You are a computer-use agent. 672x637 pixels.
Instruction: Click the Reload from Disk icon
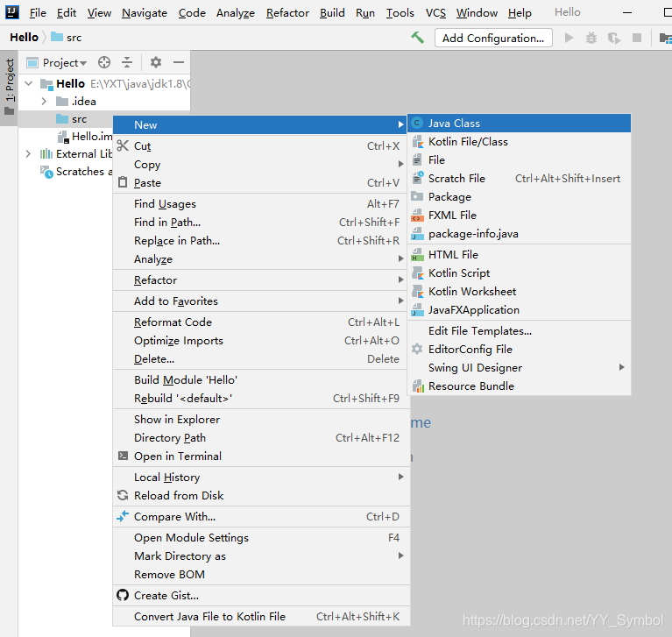(x=123, y=495)
